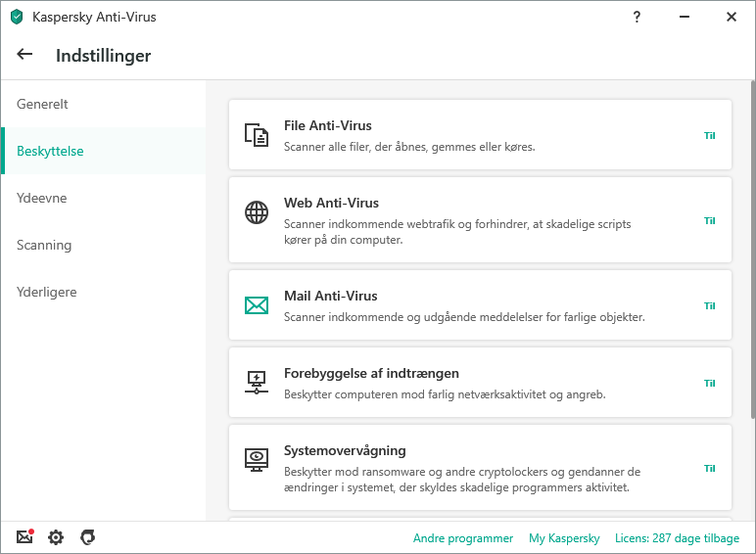This screenshot has width=756, height=554.
Task: Open help with the question mark icon
Action: [637, 18]
